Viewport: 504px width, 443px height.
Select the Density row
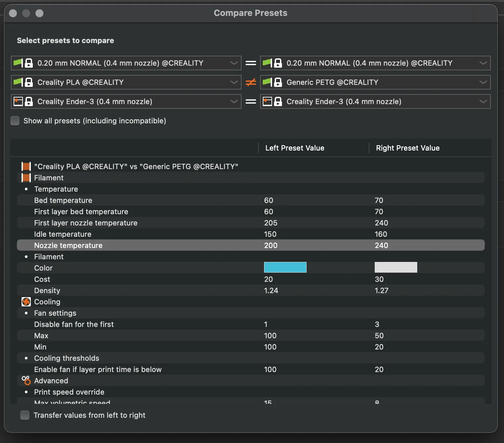pyautogui.click(x=251, y=290)
